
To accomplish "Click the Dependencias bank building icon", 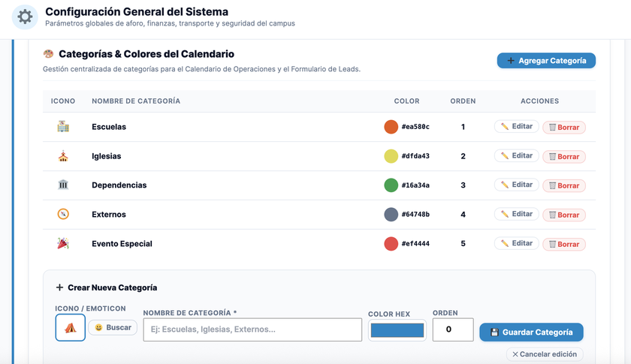I will tap(63, 185).
